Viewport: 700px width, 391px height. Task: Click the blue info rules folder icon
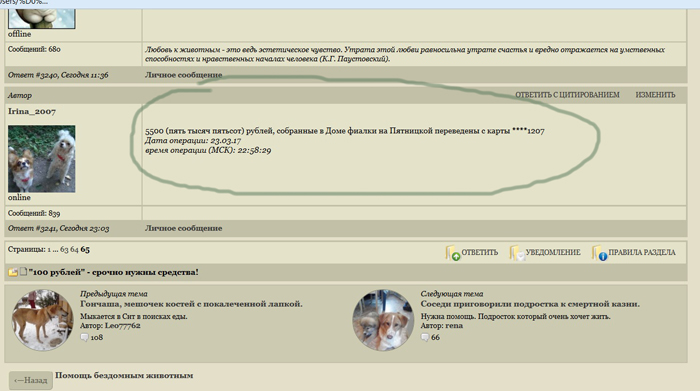tap(600, 253)
